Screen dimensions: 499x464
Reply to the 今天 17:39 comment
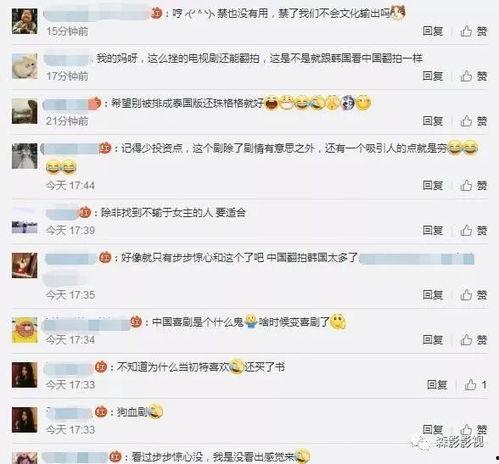[x=433, y=230]
